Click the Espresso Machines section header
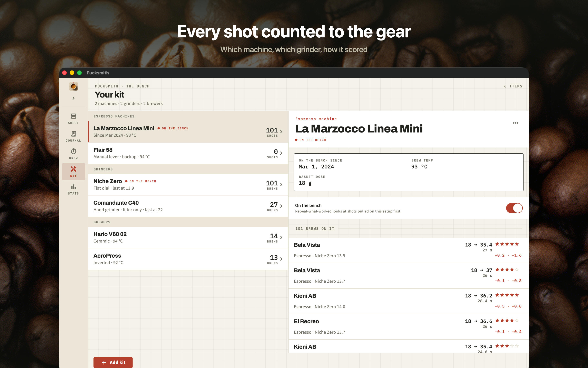 114,116
